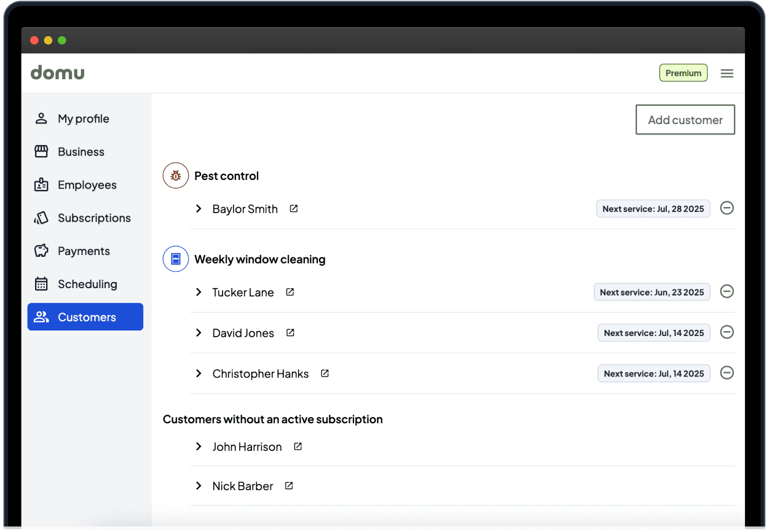Click the Premium plan badge
This screenshot has height=532, width=769.
(x=683, y=73)
